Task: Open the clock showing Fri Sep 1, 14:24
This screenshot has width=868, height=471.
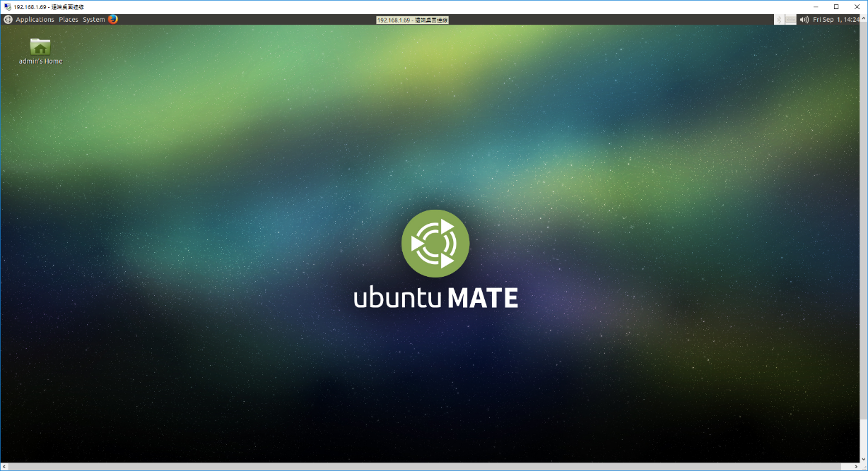Action: [835, 20]
